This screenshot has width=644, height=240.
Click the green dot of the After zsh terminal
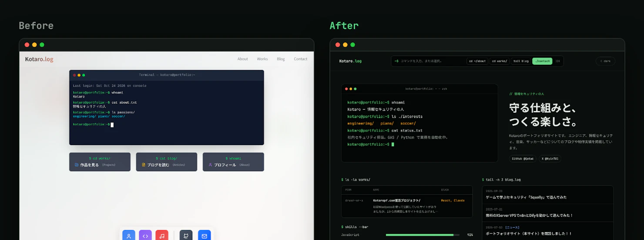click(x=355, y=89)
